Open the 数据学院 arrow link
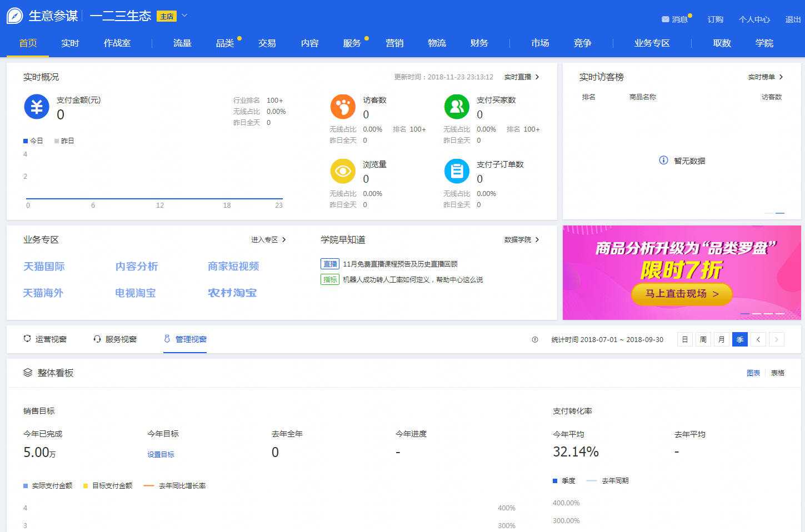 tap(522, 240)
